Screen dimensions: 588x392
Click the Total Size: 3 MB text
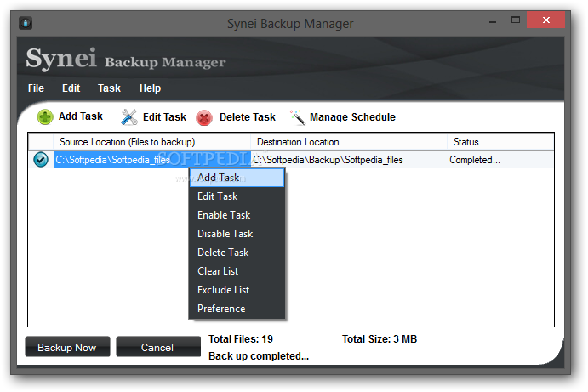point(380,339)
